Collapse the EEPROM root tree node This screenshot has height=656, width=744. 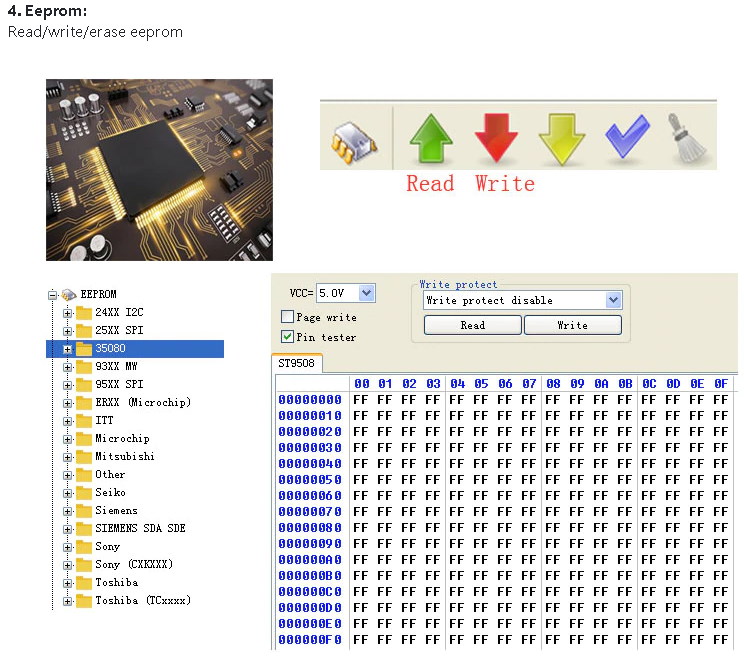52,295
